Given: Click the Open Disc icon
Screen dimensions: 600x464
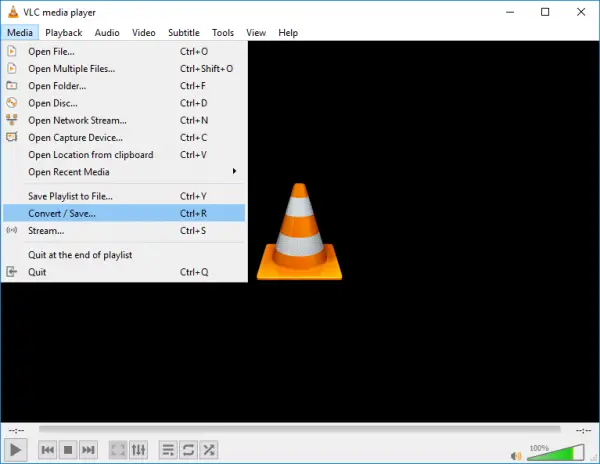Looking at the screenshot, I should tap(12, 103).
